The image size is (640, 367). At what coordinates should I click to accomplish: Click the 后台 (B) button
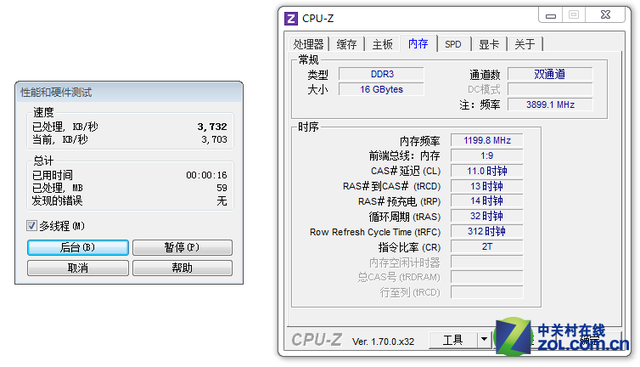pos(78,247)
